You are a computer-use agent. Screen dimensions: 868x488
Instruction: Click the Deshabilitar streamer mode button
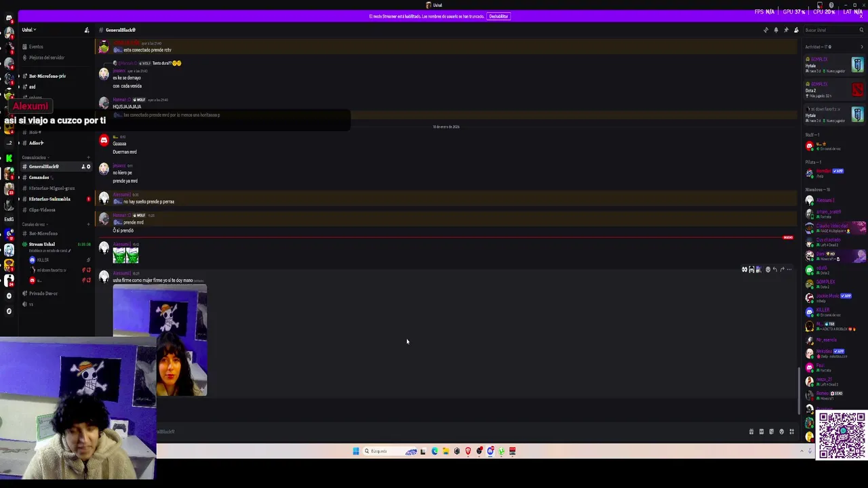click(498, 16)
